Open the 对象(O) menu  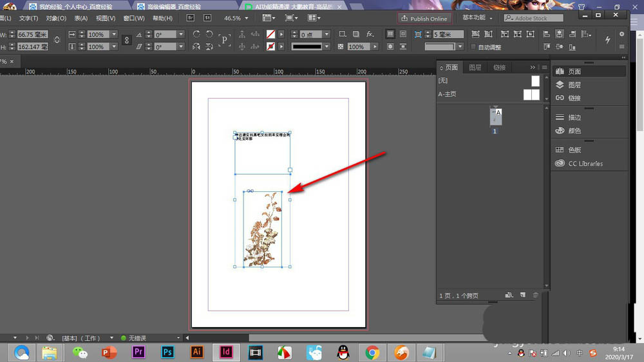tap(56, 18)
